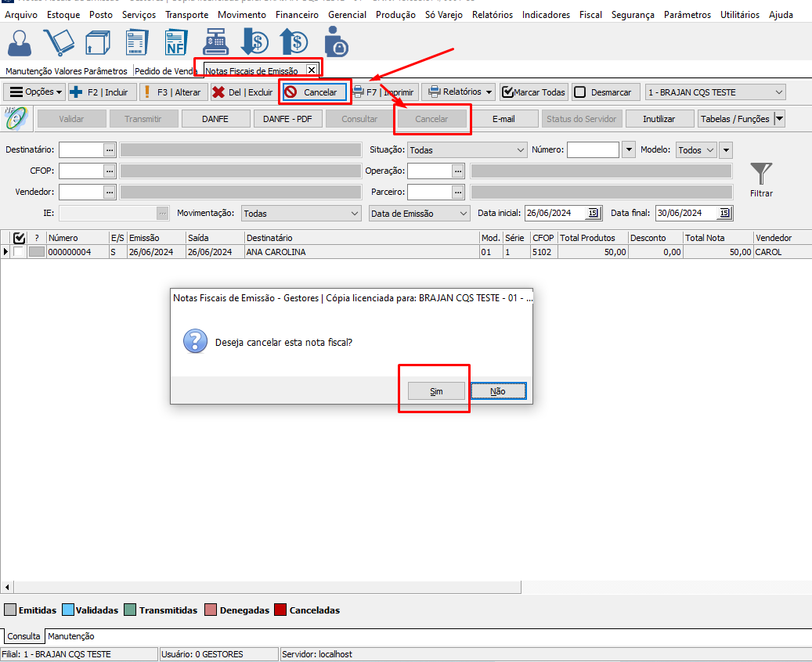Click the up-arrow dollar icon
The width and height of the screenshot is (812, 662).
pyautogui.click(x=295, y=42)
